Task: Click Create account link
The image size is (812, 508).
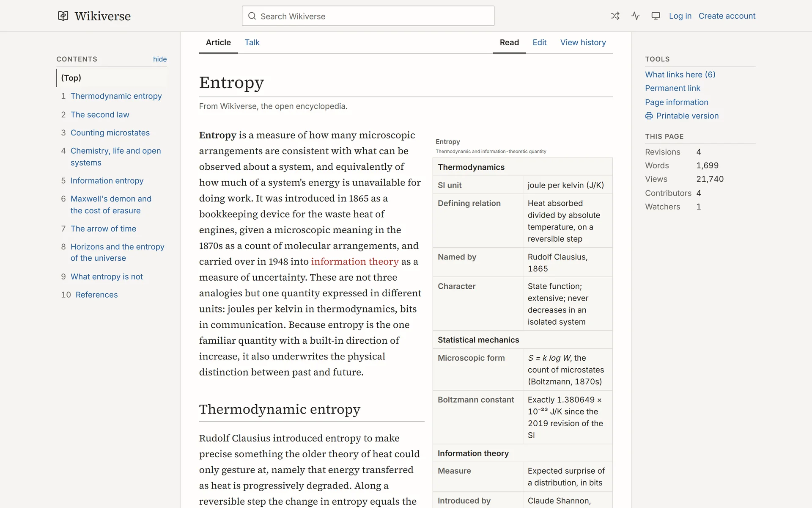Action: tap(727, 16)
